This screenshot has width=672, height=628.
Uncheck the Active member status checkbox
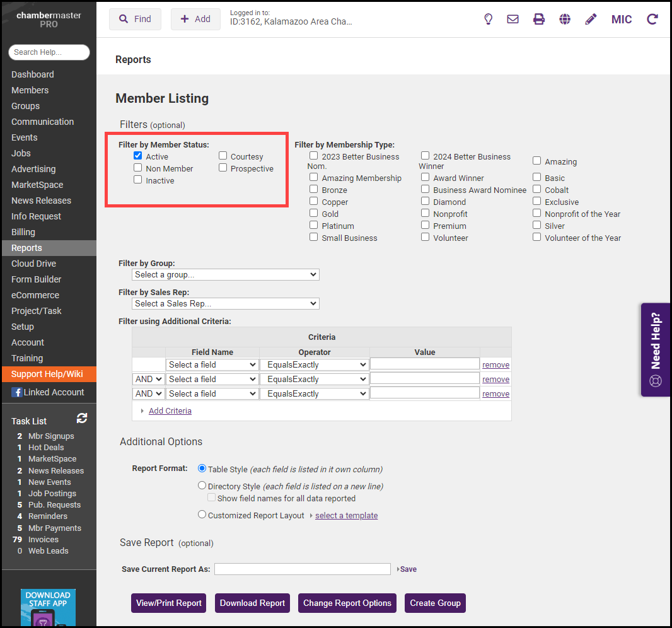138,156
